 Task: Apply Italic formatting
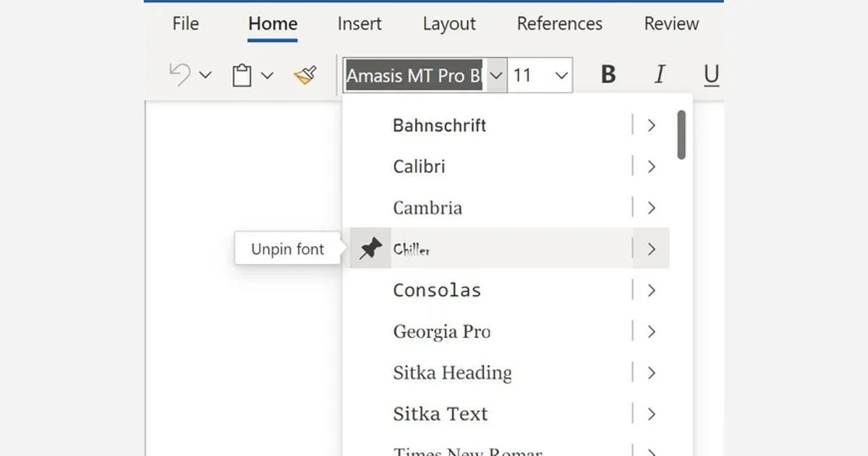(659, 75)
